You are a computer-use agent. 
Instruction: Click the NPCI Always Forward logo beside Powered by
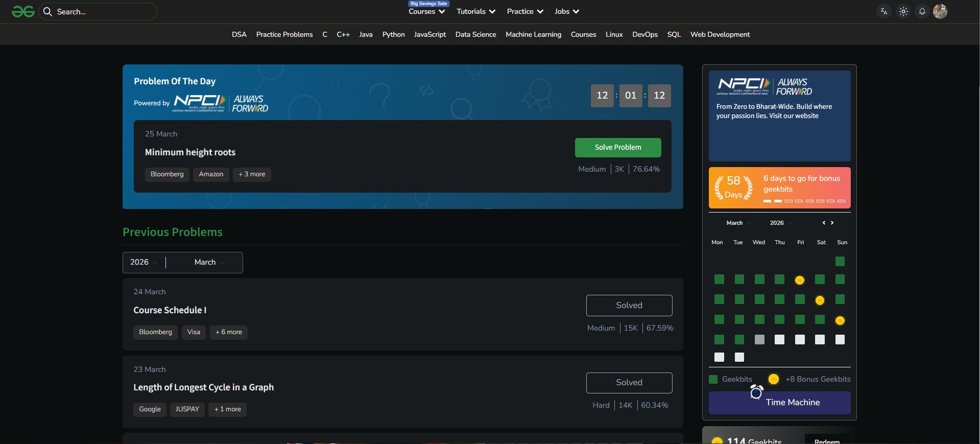[x=221, y=103]
